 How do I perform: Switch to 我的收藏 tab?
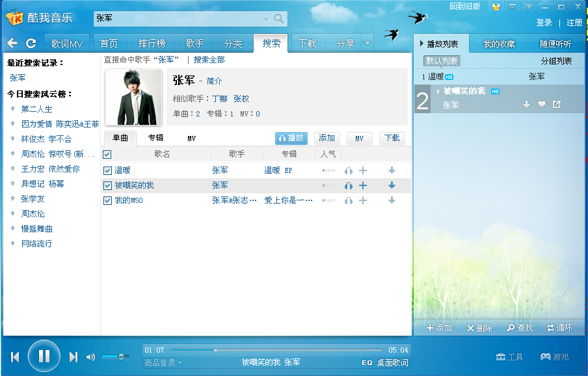[x=499, y=44]
